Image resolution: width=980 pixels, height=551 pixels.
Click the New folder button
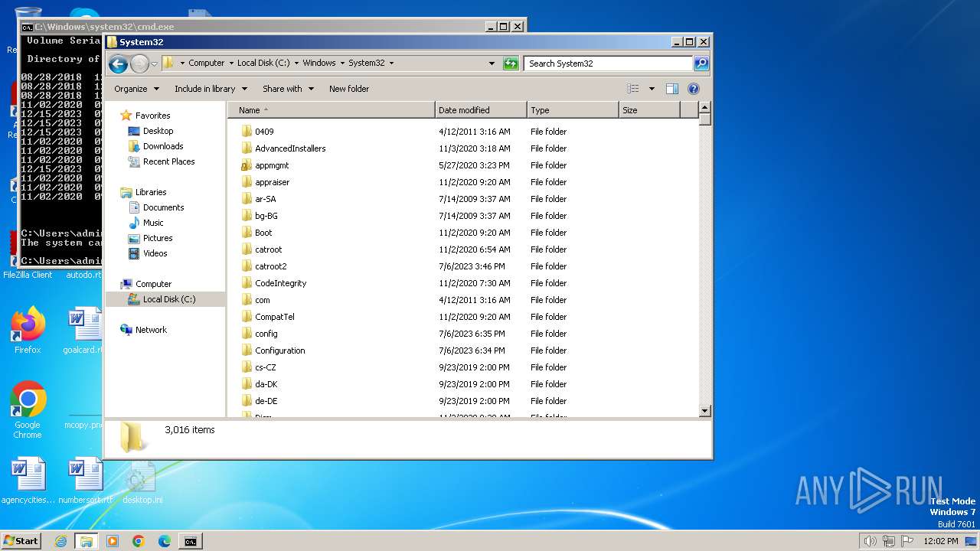click(x=349, y=89)
